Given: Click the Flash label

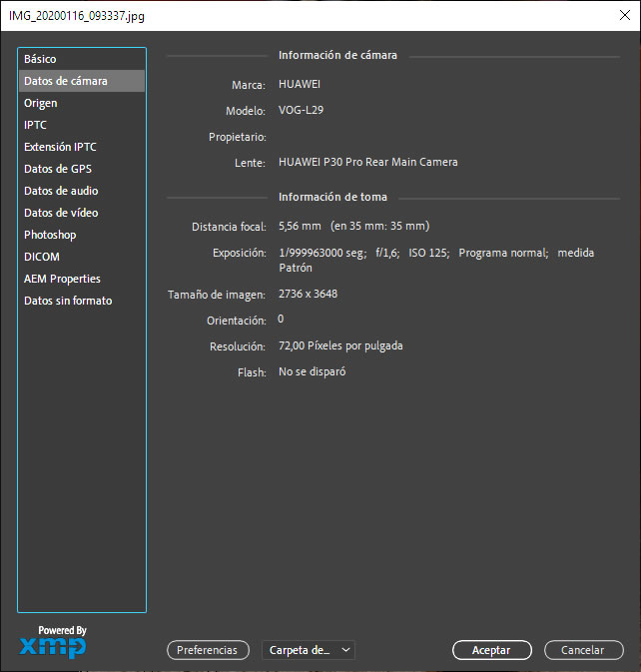Looking at the screenshot, I should 252,372.
